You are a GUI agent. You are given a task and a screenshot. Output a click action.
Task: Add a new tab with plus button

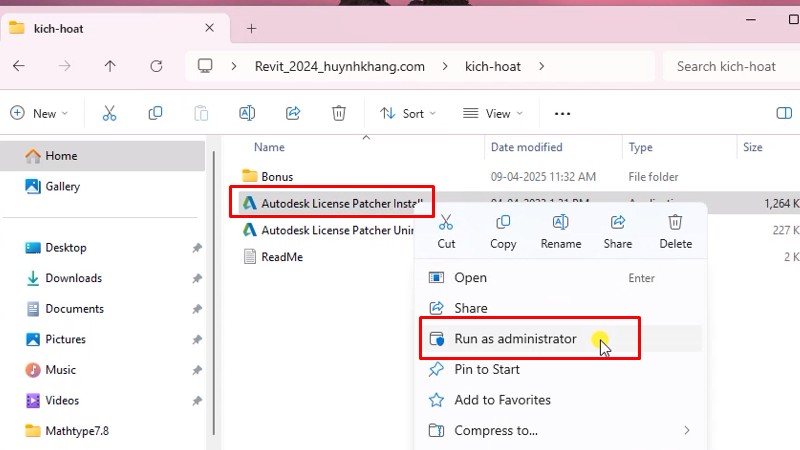click(251, 29)
